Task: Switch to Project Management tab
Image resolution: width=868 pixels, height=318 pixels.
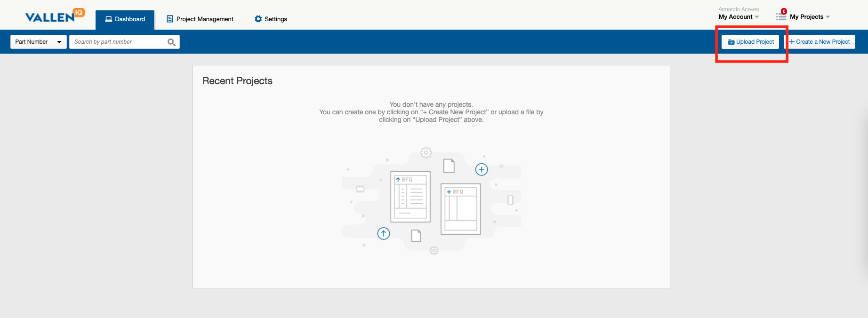Action: tap(200, 19)
